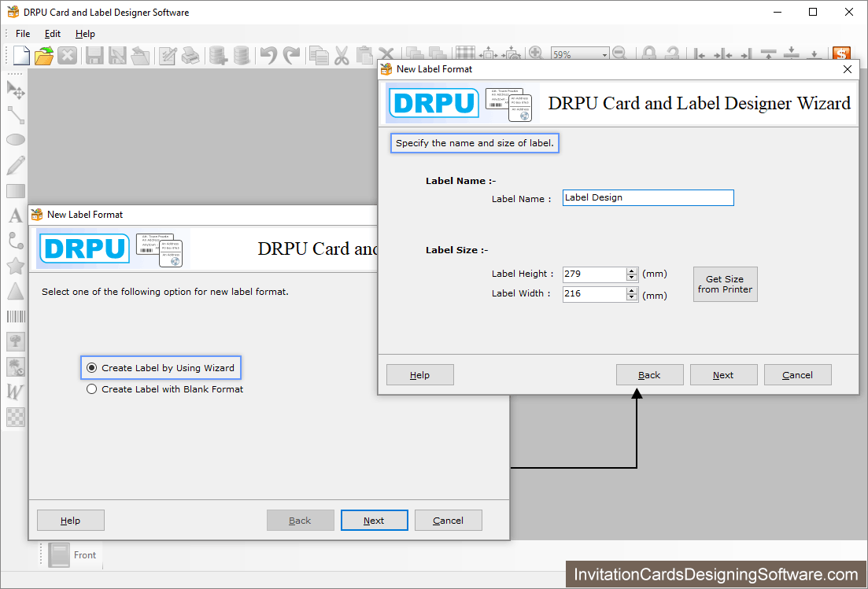The height and width of the screenshot is (589, 868).
Task: Select the Rectangle shape tool
Action: point(16,191)
